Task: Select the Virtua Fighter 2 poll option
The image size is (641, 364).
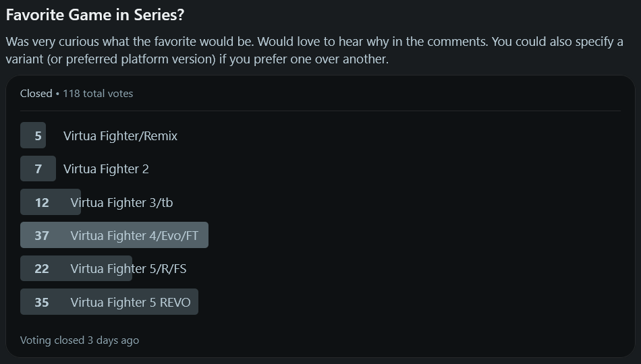Action: pos(106,169)
